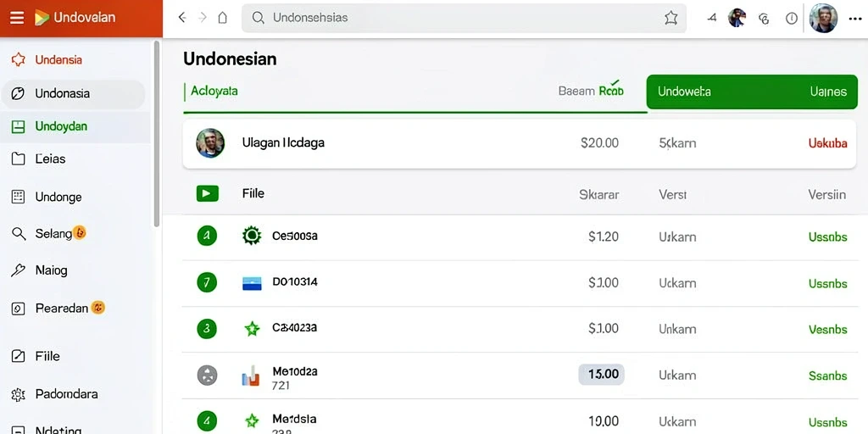
Task: Click the back arrow navigation icon
Action: [x=181, y=18]
